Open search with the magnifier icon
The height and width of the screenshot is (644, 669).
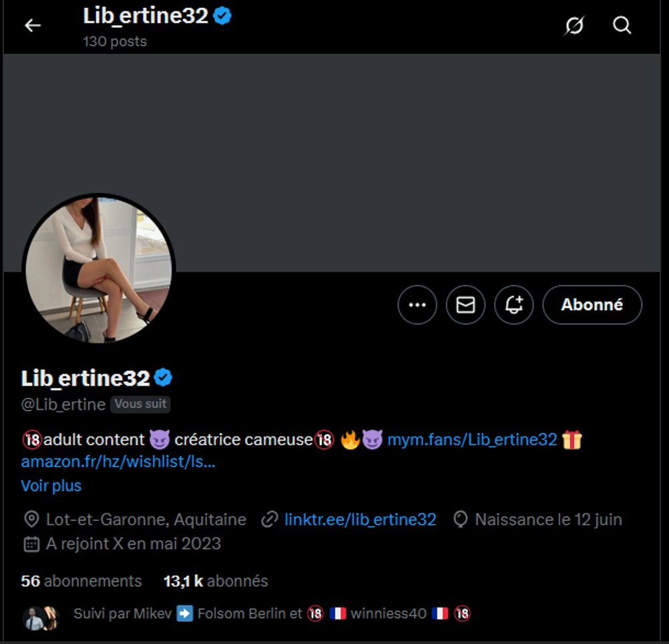point(622,25)
